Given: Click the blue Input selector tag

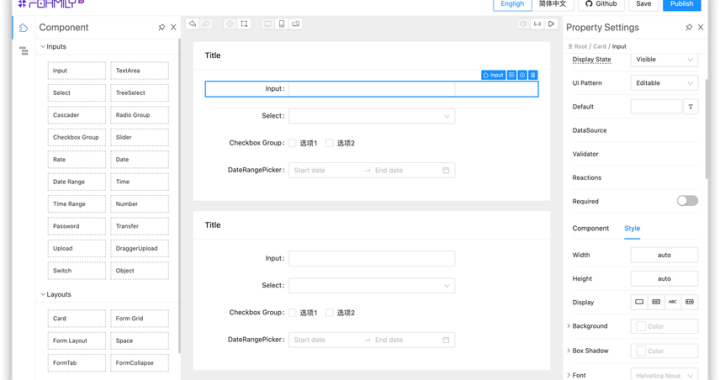Looking at the screenshot, I should (x=493, y=75).
